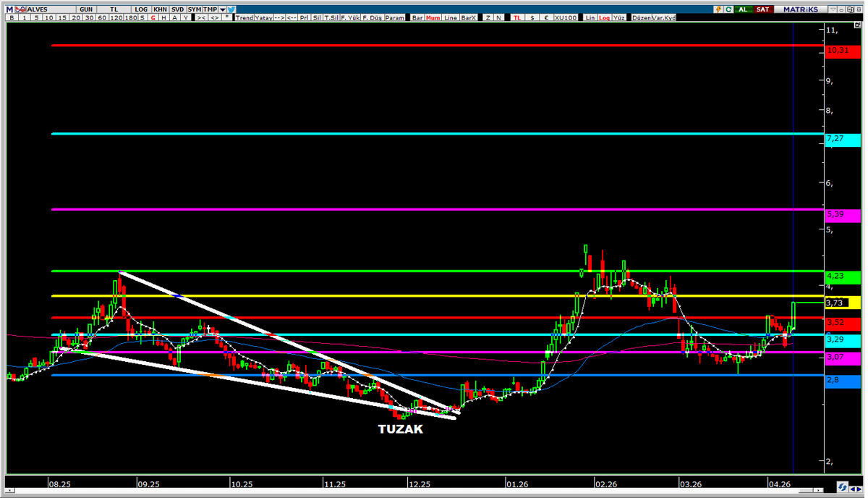This screenshot has height=498, width=868.
Task: Click the ALVES symbol field
Action: (x=51, y=9)
